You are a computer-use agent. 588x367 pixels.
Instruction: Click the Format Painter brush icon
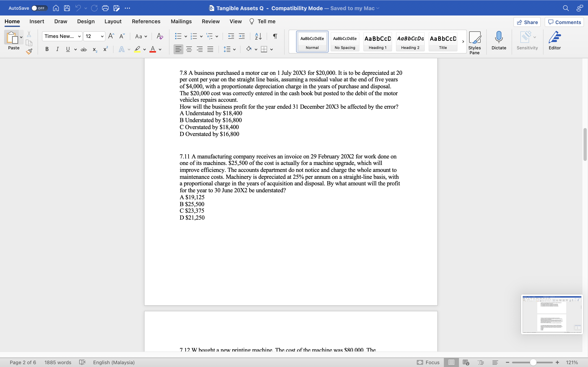coord(29,51)
